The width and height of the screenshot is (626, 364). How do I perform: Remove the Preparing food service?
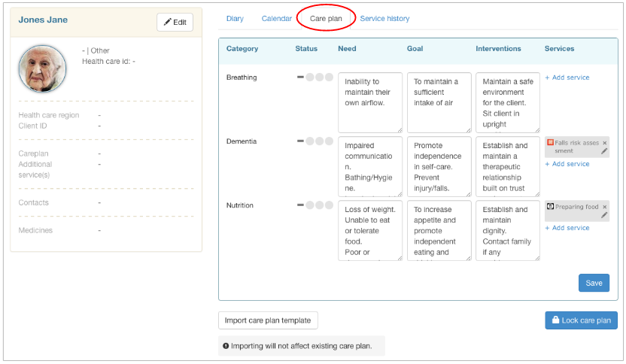[604, 207]
